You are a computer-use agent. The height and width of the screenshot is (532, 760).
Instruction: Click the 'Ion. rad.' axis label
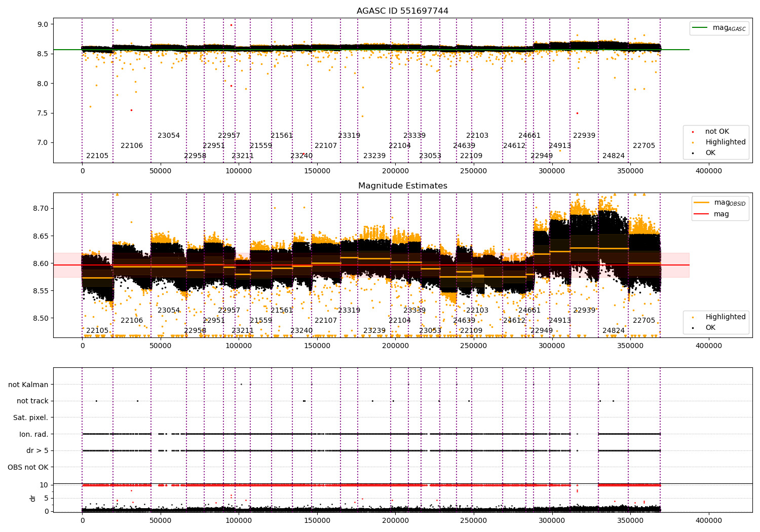click(x=34, y=434)
